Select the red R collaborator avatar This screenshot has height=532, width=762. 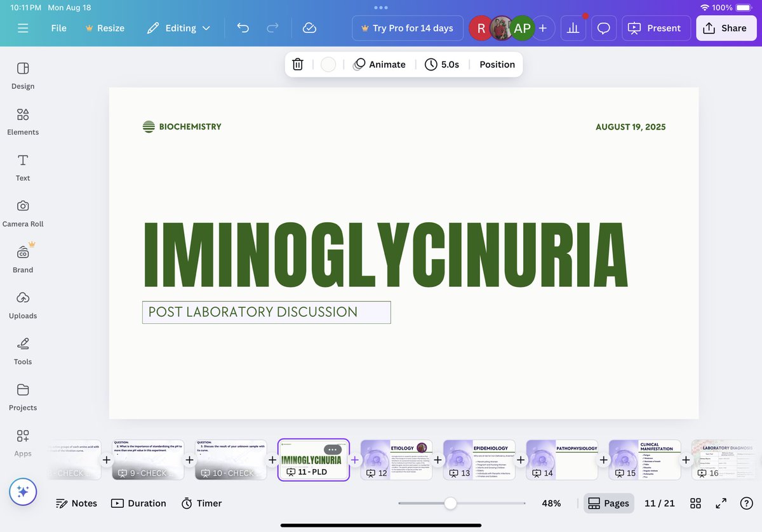(481, 28)
